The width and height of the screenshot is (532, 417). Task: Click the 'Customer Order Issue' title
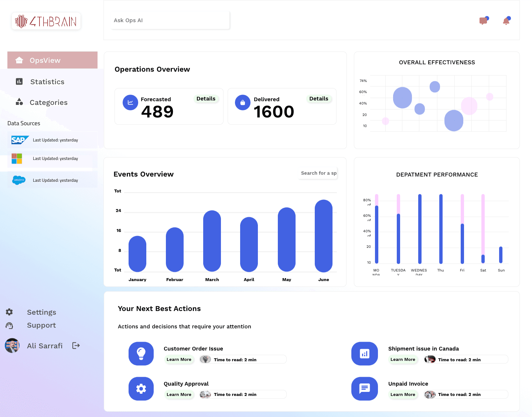pyautogui.click(x=193, y=349)
